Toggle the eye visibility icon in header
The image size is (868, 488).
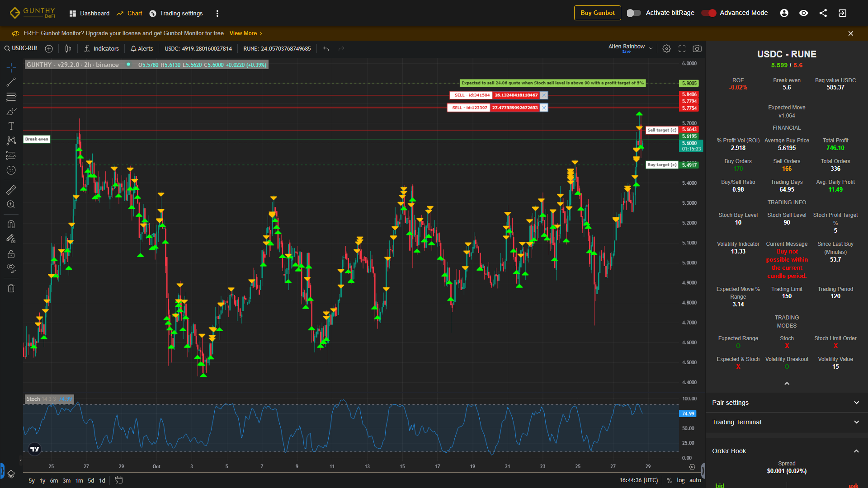click(804, 13)
